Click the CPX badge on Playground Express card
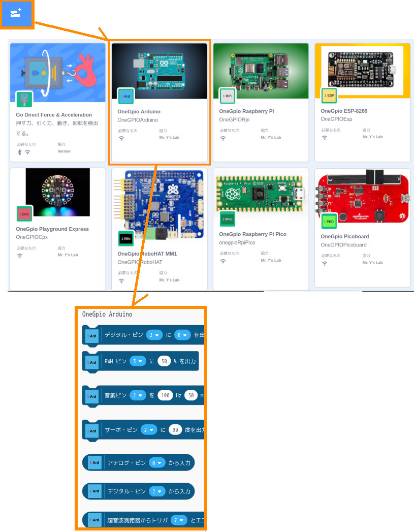Screen dimensions: 414x532 (24, 214)
